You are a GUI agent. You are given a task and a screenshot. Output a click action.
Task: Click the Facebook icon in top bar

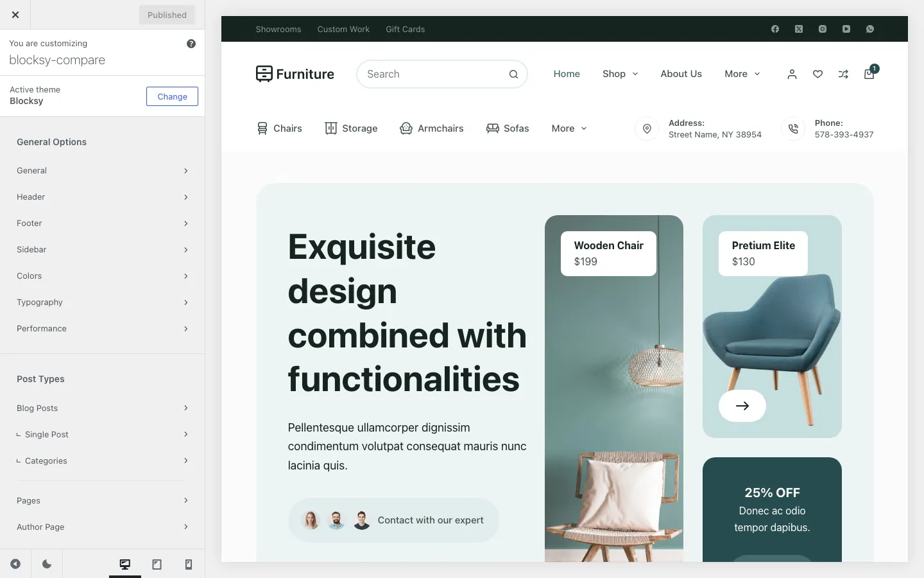tap(775, 29)
